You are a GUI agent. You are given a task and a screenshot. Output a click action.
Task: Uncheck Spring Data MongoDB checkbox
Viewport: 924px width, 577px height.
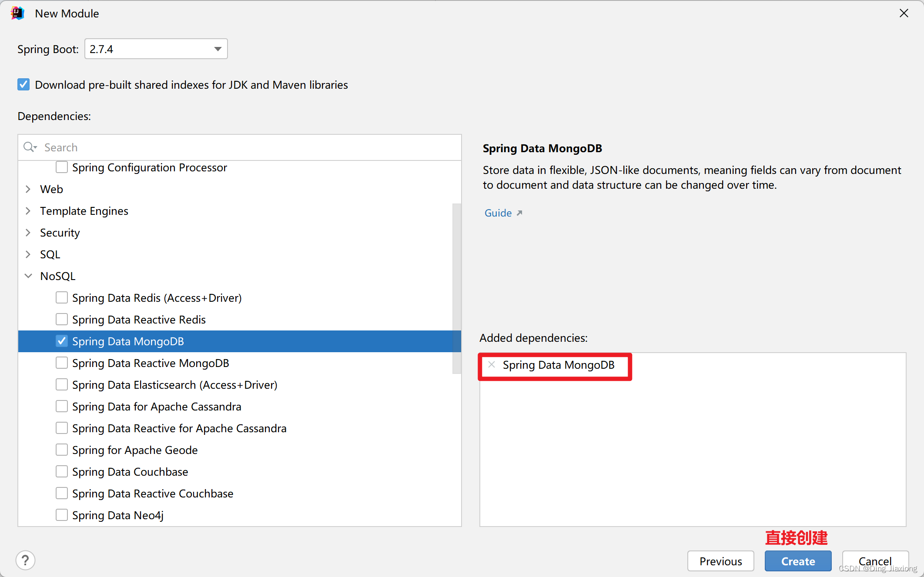tap(62, 341)
